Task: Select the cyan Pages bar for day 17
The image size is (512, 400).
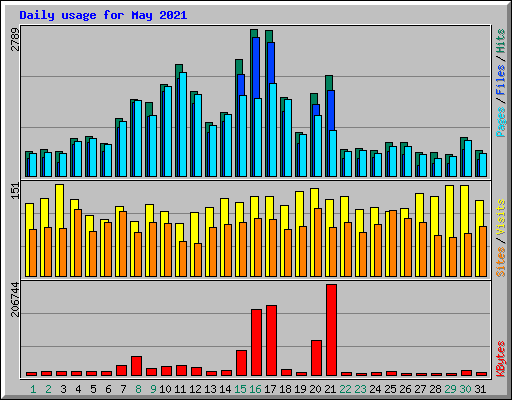Action: [273, 130]
